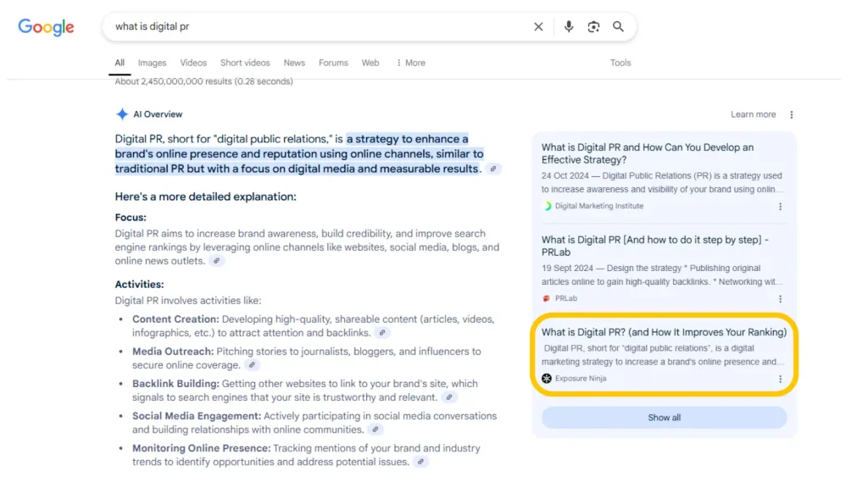Click the Google logo
Image resolution: width=868 pixels, height=488 pixels.
pos(46,26)
